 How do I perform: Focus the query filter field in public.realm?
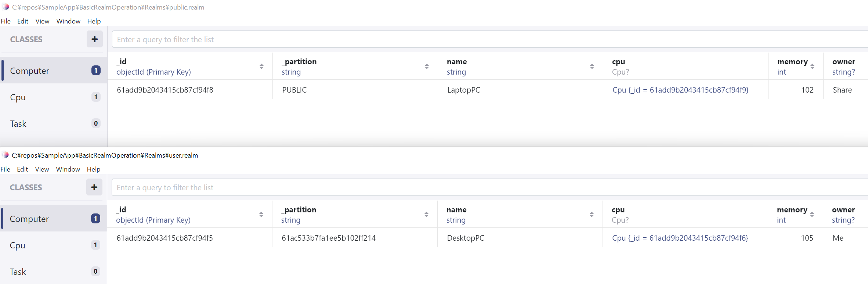click(x=490, y=39)
